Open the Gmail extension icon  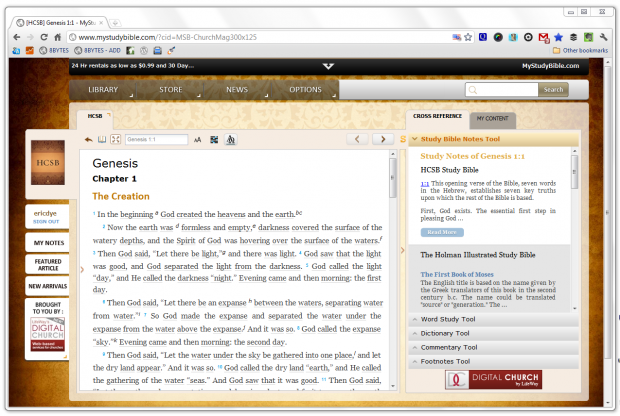[544, 38]
